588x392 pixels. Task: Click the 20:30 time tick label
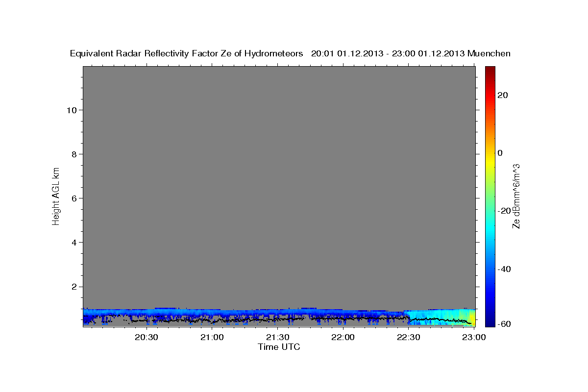146,338
